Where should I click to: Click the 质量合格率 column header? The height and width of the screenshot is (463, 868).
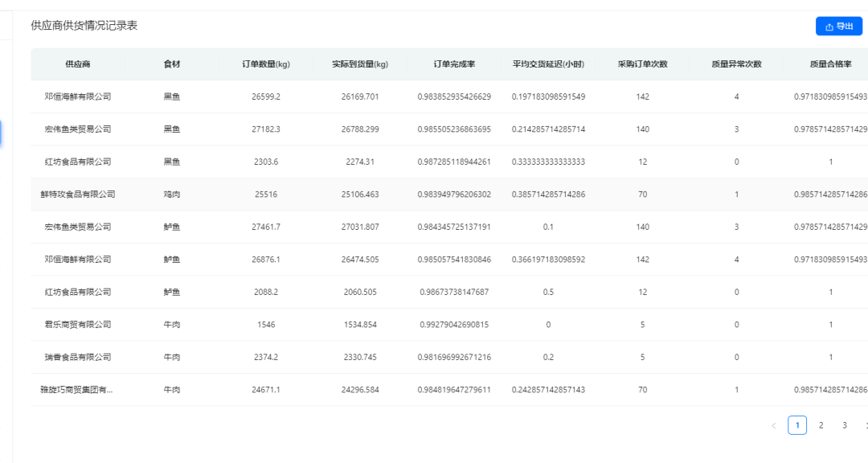coord(830,64)
